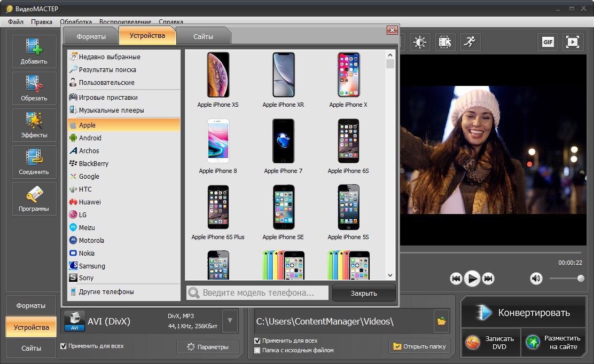Click the Открыть папку button

tap(419, 346)
